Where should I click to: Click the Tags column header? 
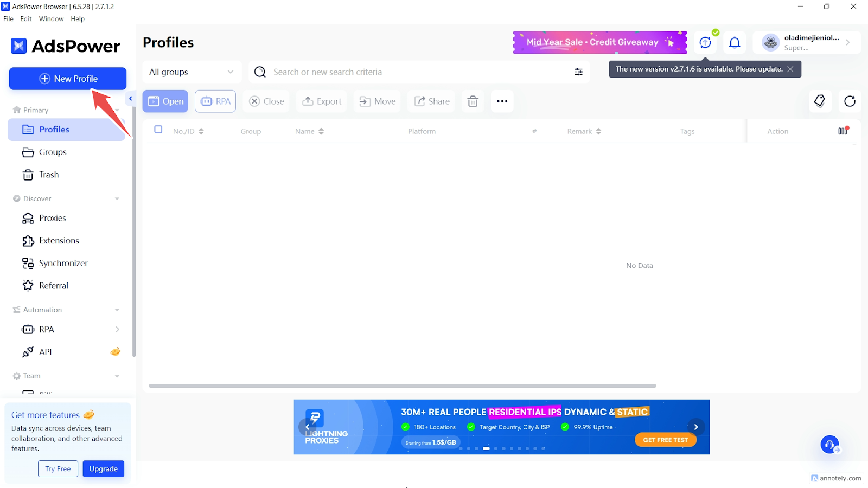click(x=687, y=131)
